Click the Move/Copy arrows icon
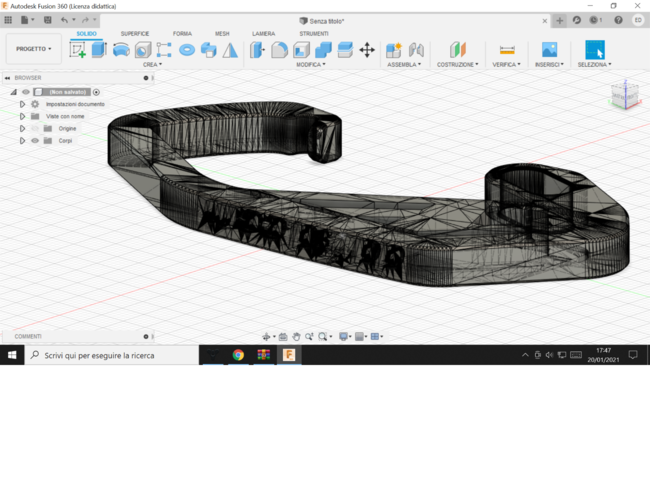650x484 pixels. (367, 50)
